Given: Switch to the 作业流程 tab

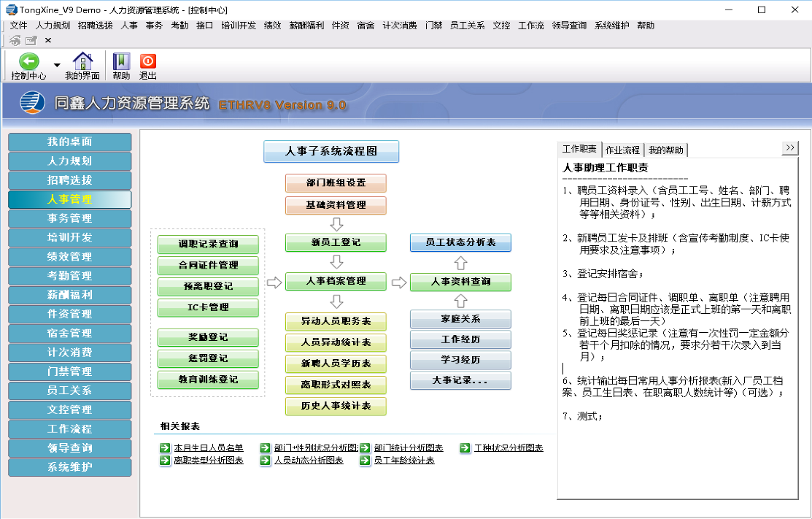Looking at the screenshot, I should [x=622, y=150].
